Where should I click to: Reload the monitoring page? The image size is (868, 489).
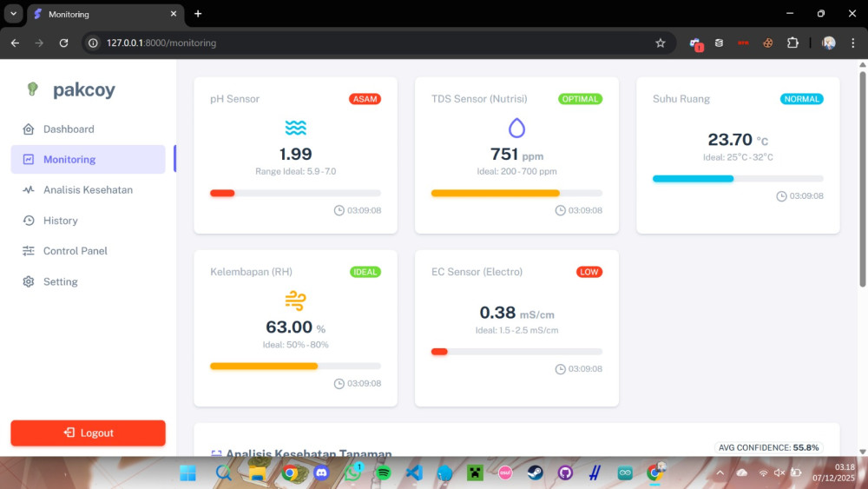[x=63, y=43]
